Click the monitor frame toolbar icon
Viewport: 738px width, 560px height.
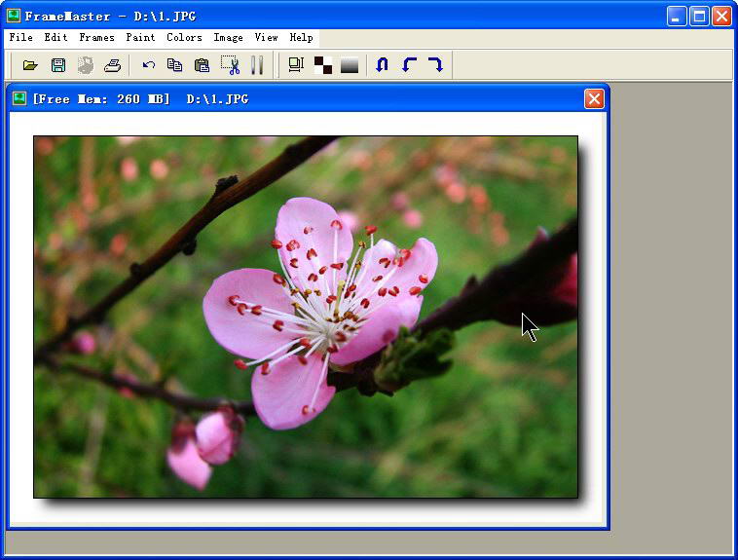click(x=296, y=65)
